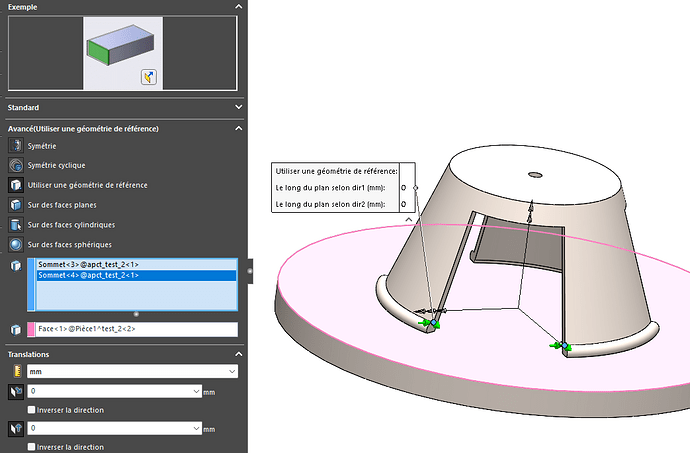
Task: Expand the Standard section
Action: (239, 107)
